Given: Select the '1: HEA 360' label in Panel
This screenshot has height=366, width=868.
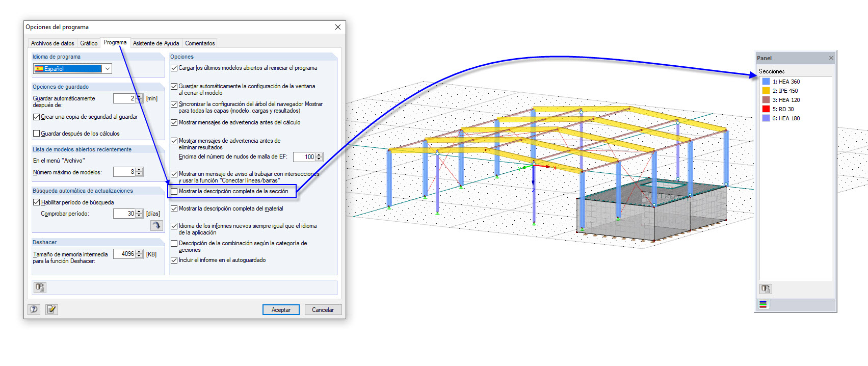Looking at the screenshot, I should 786,82.
